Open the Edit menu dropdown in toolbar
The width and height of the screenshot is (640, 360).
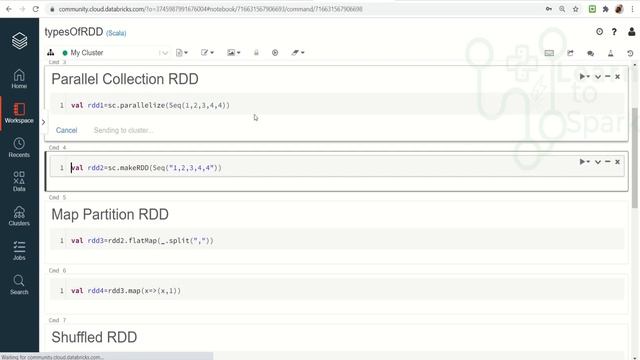207,53
